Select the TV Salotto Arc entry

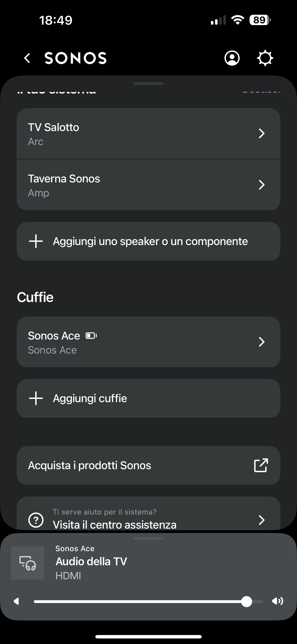click(125, 134)
